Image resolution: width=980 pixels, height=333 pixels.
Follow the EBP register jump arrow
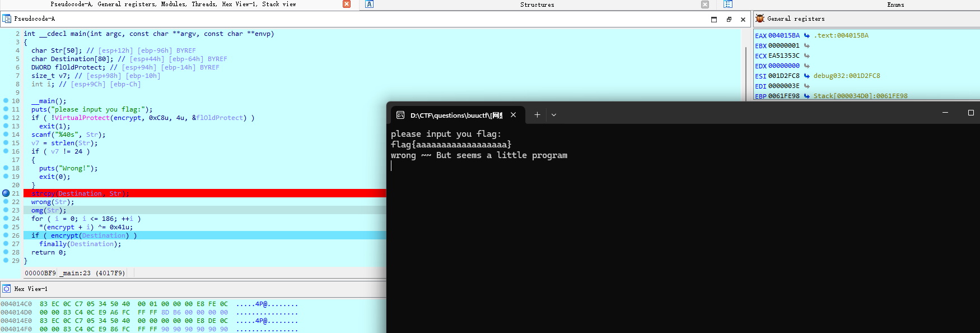point(807,96)
